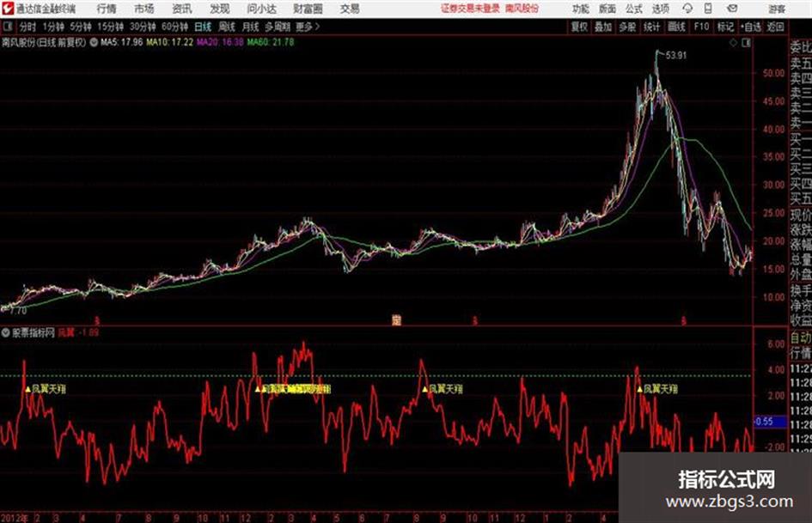The width and height of the screenshot is (812, 523).
Task: Open the 资讯 menu
Action: (x=182, y=9)
